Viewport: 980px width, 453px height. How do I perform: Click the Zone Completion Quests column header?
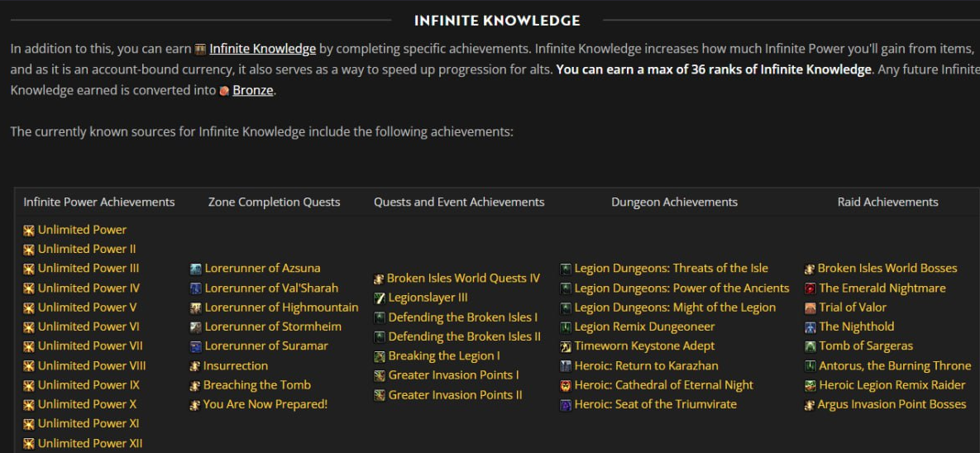(x=274, y=202)
